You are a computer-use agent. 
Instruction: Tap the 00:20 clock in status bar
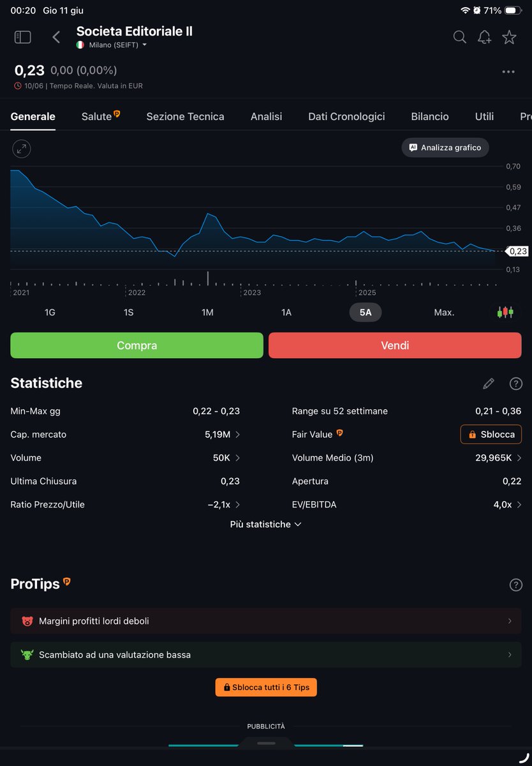tap(23, 11)
